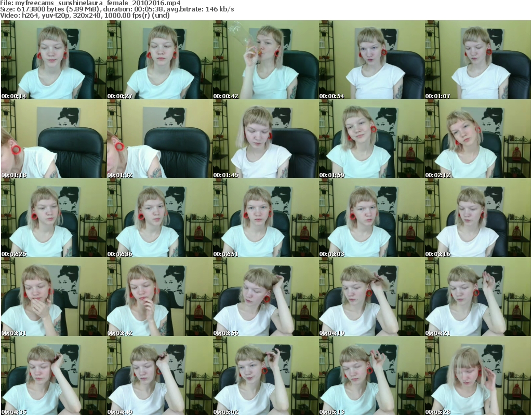Click the frame labeled 00:00:54
Screen dimensions: 532x415
pos(371,60)
